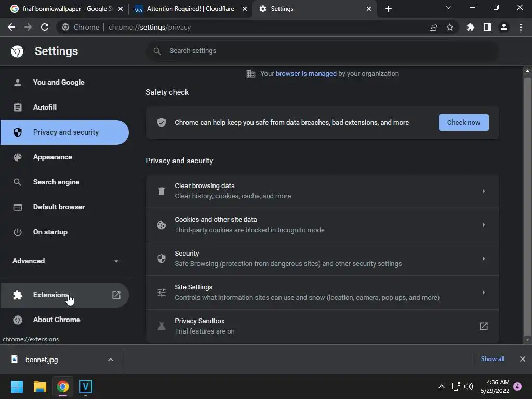Open Search engine settings section
Image resolution: width=532 pixels, height=399 pixels.
click(65, 182)
